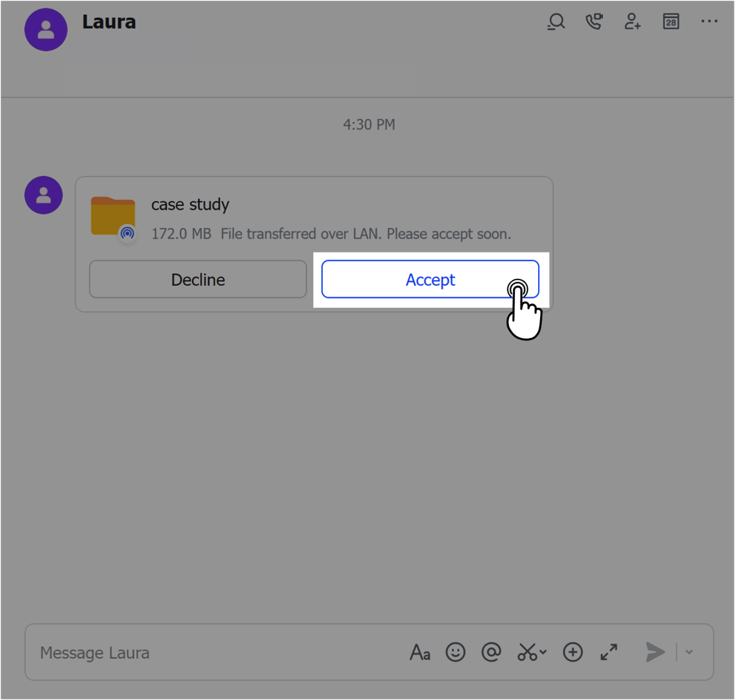This screenshot has width=735, height=700.
Task: Click into the Message Laura input field
Action: coord(216,652)
